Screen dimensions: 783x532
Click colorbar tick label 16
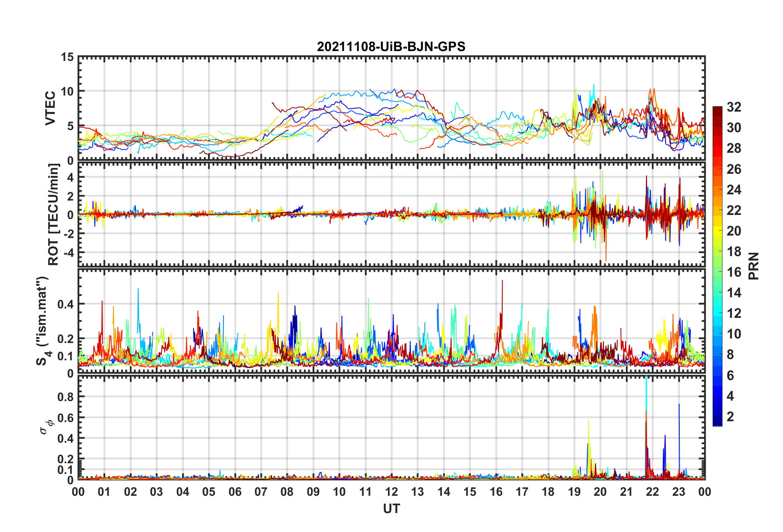[x=734, y=272]
